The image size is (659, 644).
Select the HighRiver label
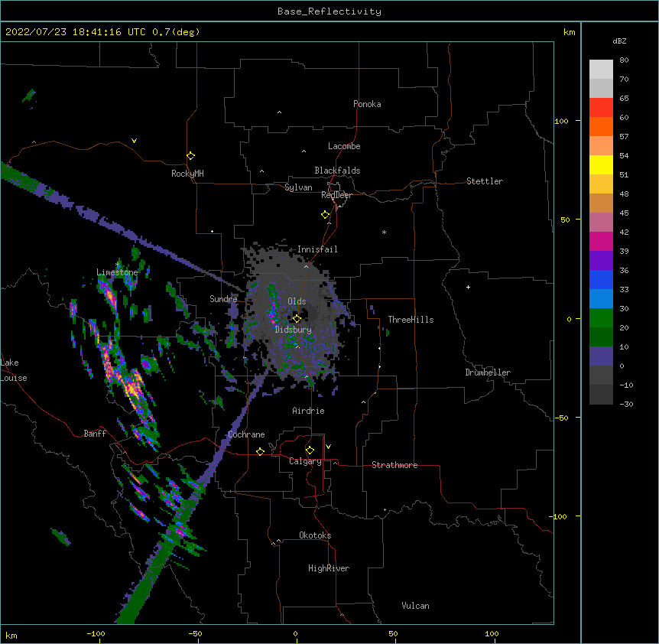pos(329,568)
